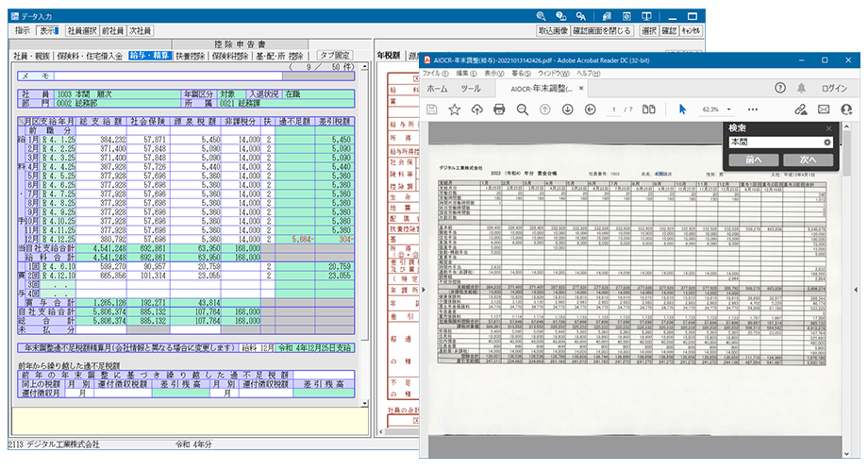This screenshot has height=470, width=868.
Task: Select the 扶養控除 tab
Action: point(191,56)
